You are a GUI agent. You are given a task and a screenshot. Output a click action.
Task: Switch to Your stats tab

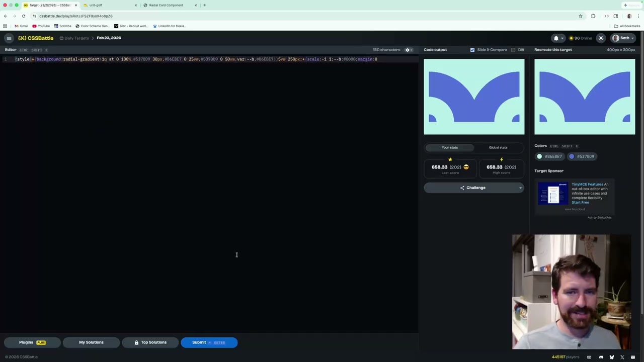pos(450,147)
